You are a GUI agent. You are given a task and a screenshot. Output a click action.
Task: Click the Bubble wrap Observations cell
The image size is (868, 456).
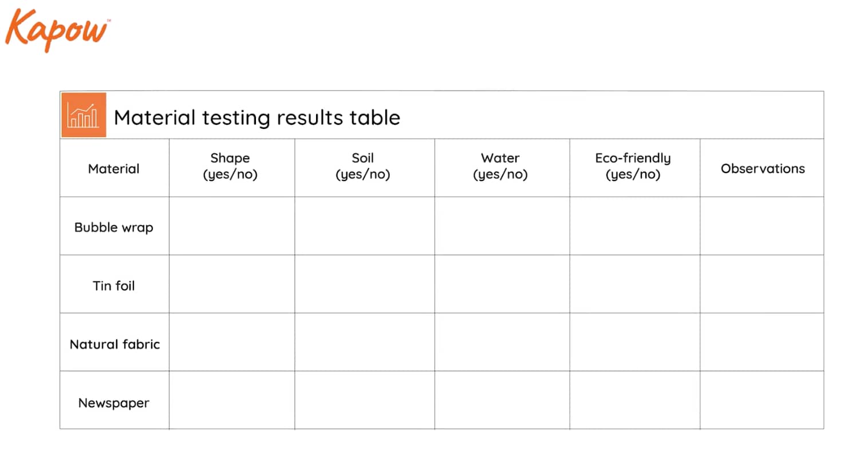[x=762, y=226]
